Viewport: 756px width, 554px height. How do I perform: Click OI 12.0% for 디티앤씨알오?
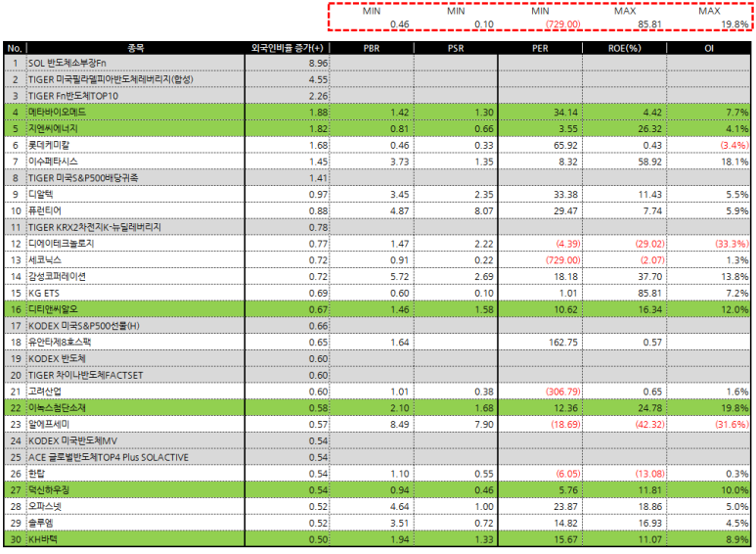[734, 309]
